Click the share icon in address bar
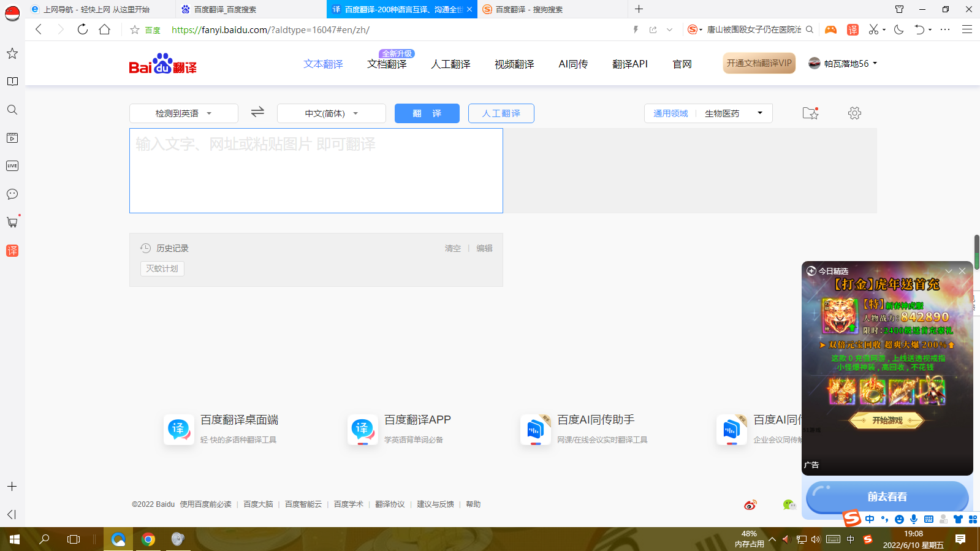Image resolution: width=980 pixels, height=551 pixels. click(653, 29)
